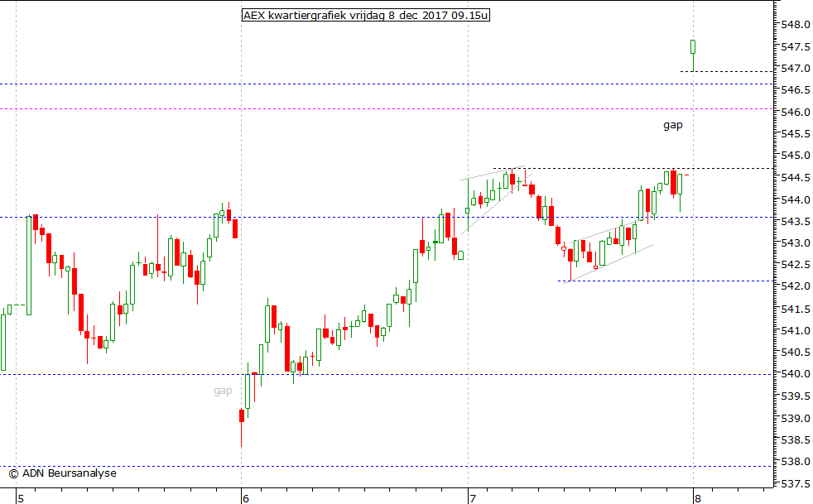Select the 540.5 price axis label
This screenshot has height=504, width=813.
click(796, 353)
